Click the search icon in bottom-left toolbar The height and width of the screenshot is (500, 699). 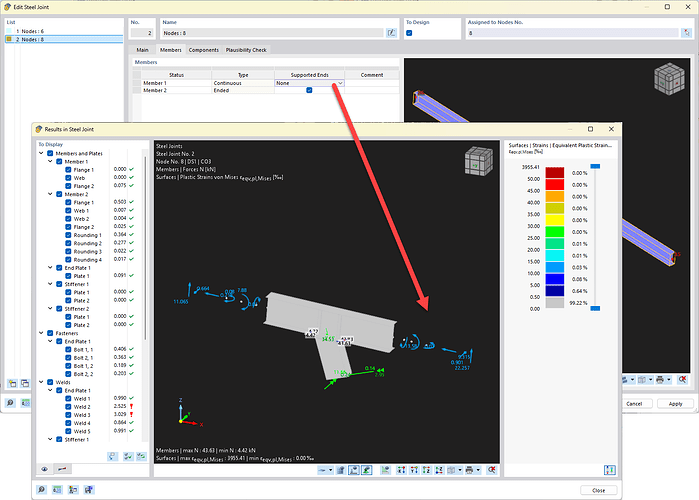point(42,490)
